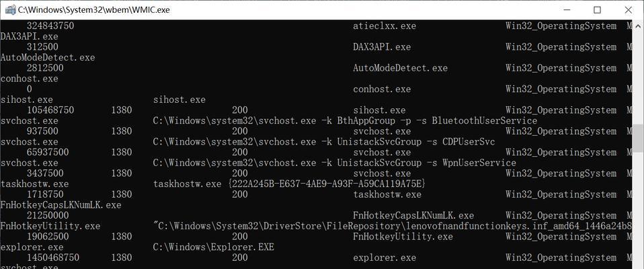Click the C:\Windows\Explorer.EXE path text

(213, 247)
